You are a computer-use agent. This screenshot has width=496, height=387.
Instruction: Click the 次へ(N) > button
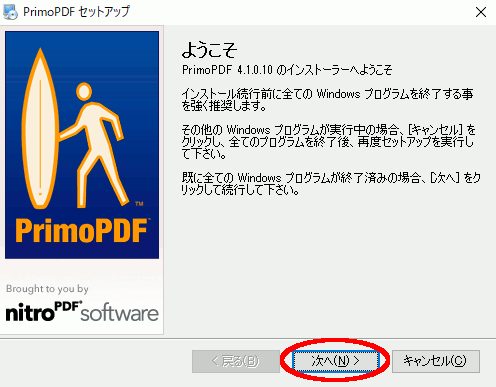tap(336, 361)
